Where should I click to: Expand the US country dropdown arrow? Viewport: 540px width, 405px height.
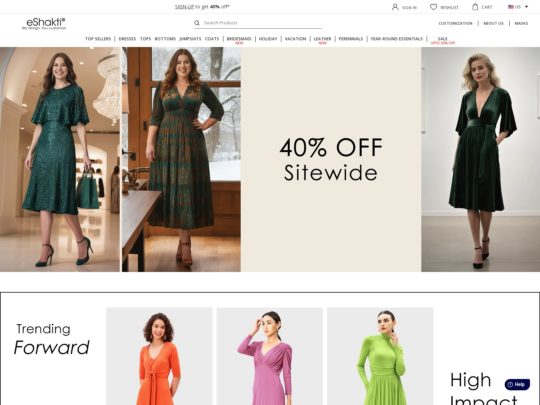point(526,7)
